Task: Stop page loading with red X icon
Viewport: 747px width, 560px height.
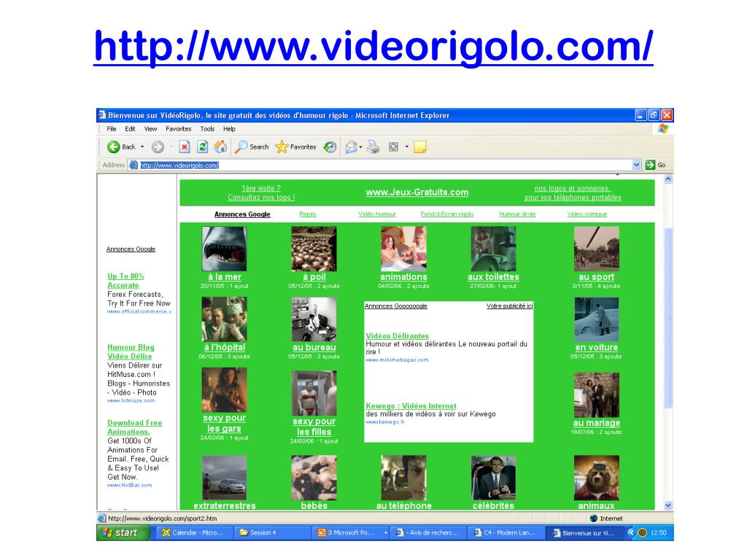Action: click(x=185, y=147)
